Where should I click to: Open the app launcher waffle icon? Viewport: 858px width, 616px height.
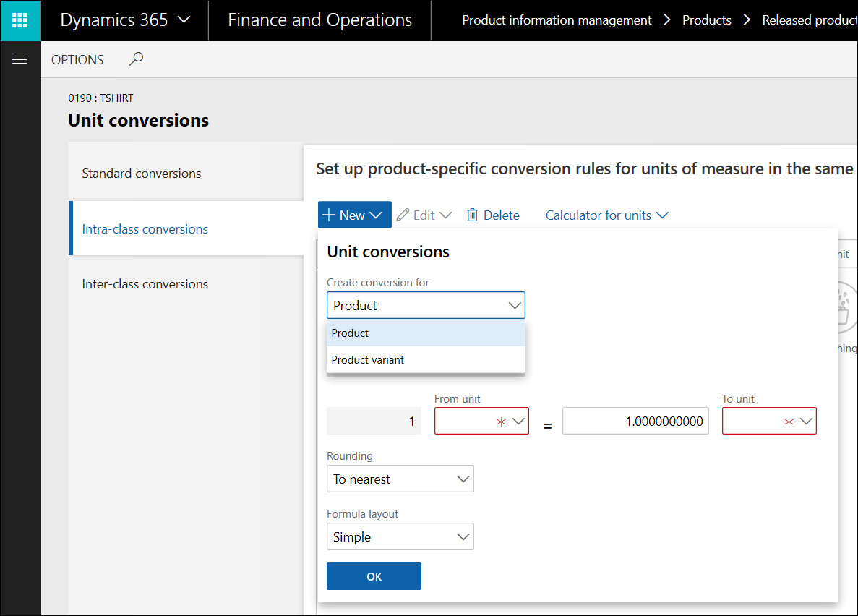pos(20,20)
